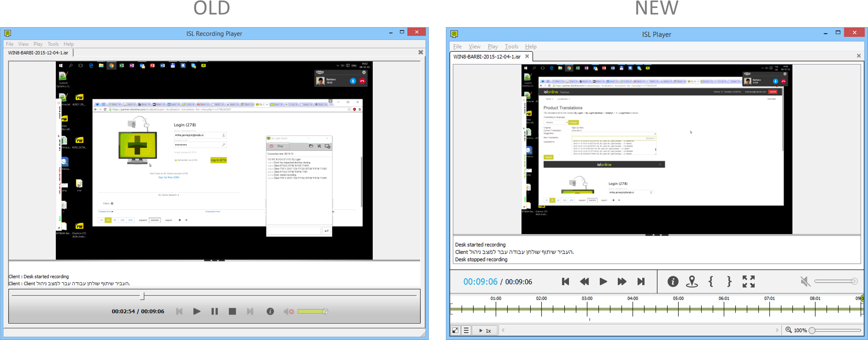
Task: Skip to recording start in ISL Player
Action: pyautogui.click(x=565, y=281)
